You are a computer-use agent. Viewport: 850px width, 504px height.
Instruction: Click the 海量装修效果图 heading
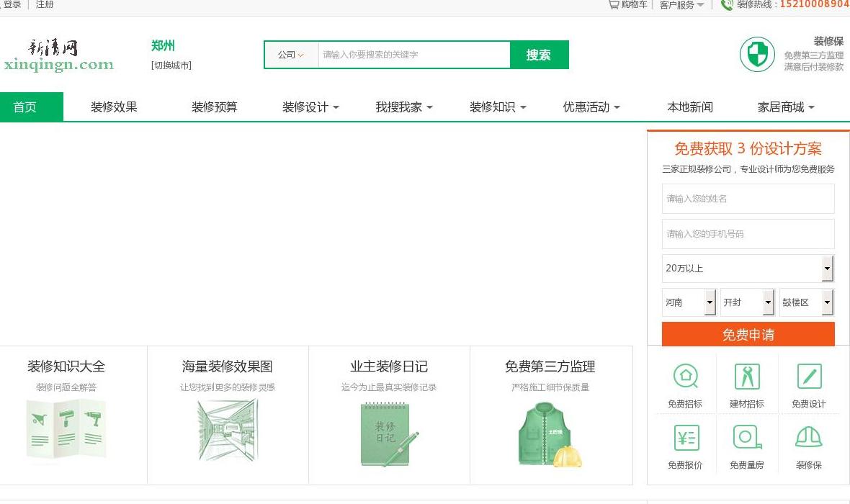click(x=227, y=366)
